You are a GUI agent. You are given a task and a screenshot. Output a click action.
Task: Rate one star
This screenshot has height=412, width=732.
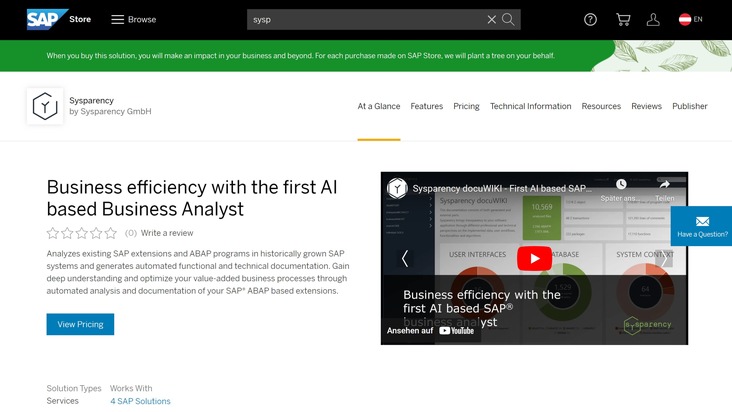click(53, 233)
